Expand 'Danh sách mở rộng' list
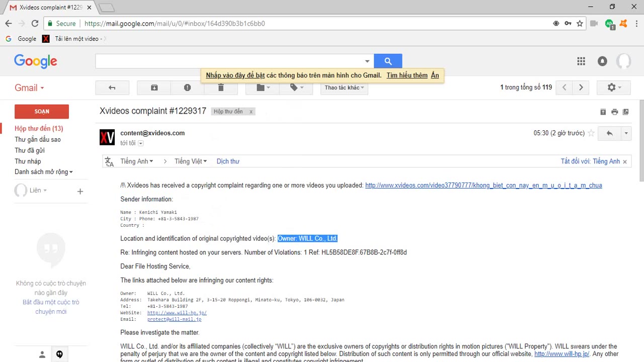This screenshot has height=362, width=644. tap(44, 172)
